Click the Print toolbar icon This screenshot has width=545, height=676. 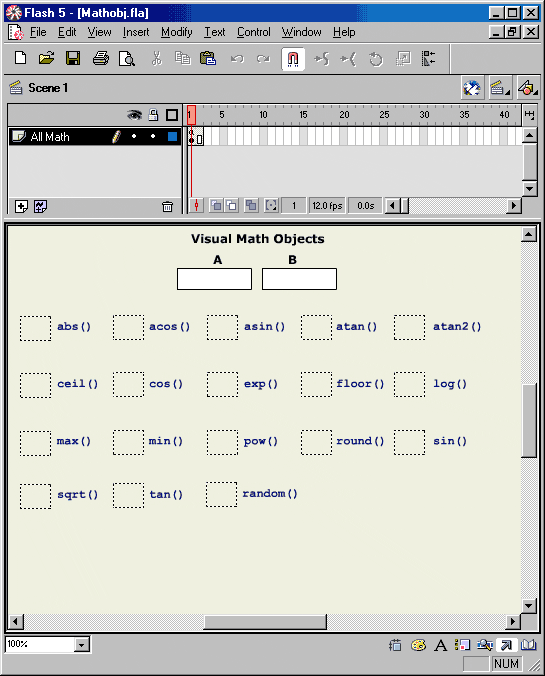(x=100, y=58)
